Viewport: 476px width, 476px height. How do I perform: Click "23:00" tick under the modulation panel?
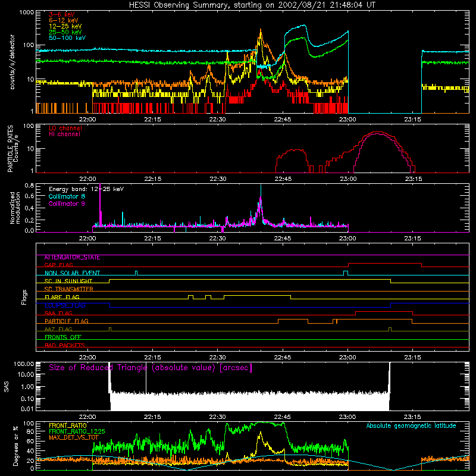(x=347, y=239)
